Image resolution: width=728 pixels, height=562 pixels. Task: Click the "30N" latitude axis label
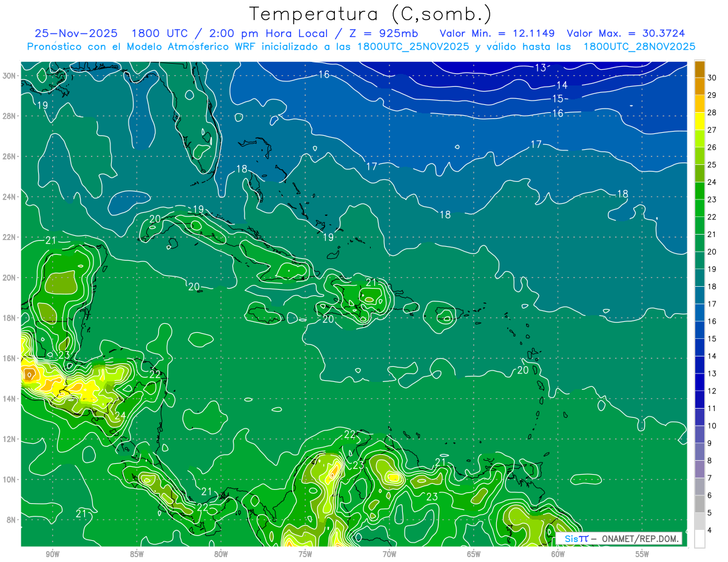coord(8,76)
